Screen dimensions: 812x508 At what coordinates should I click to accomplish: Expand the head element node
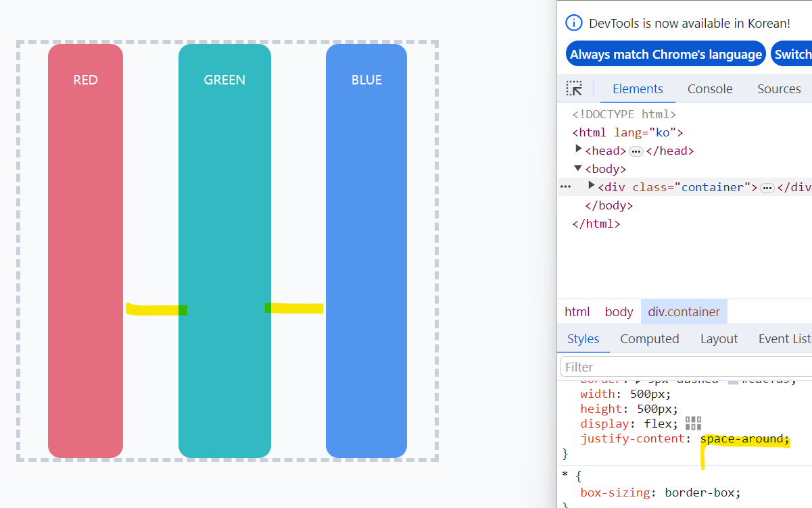[579, 149]
